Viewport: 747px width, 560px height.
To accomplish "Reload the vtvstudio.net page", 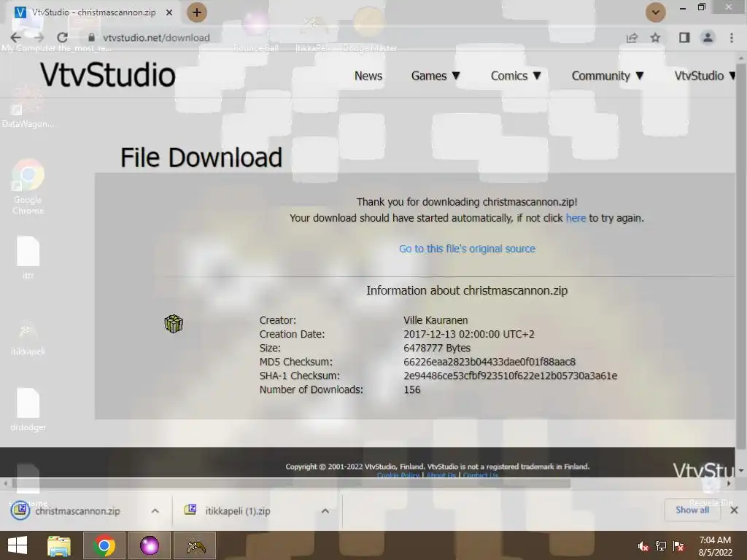I will pyautogui.click(x=63, y=38).
